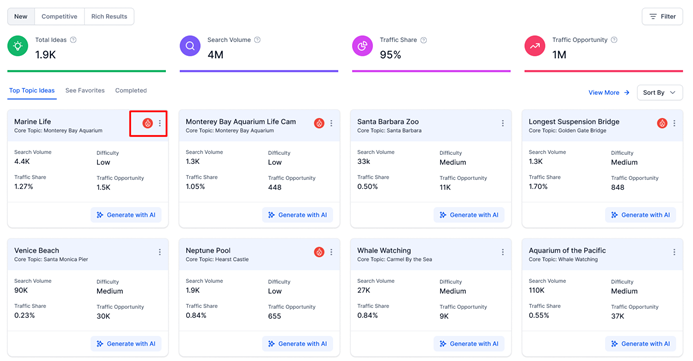Click info icon next to Traffic Opportunity

click(x=614, y=40)
